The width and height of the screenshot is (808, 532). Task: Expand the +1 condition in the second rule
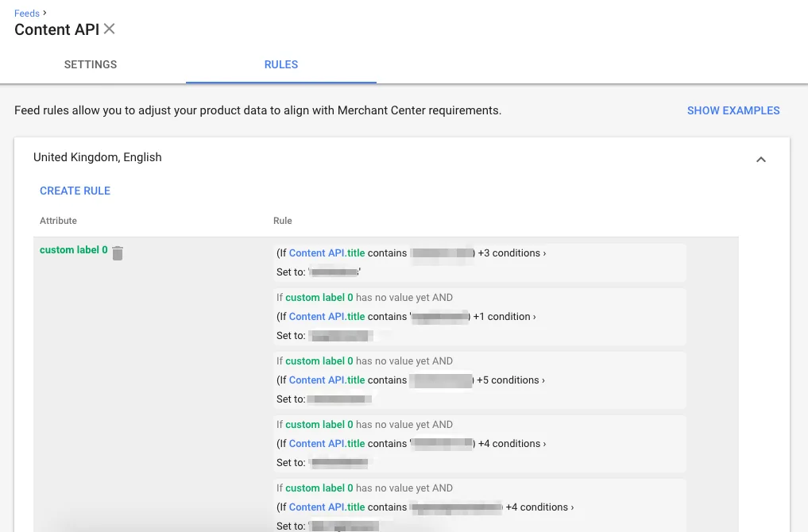click(504, 316)
